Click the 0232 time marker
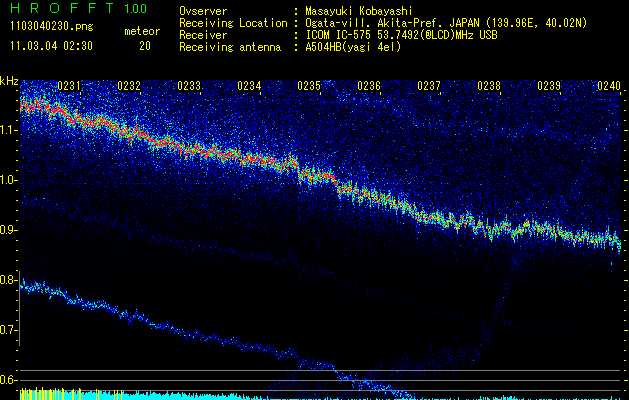This screenshot has width=629, height=400. tap(129, 86)
